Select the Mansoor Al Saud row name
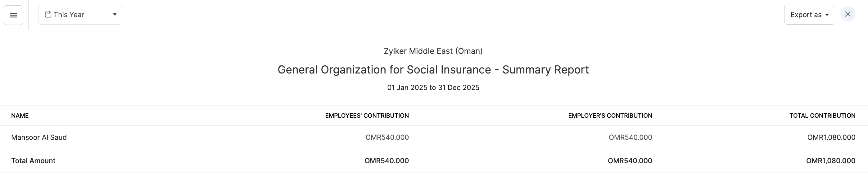The height and width of the screenshot is (180, 868). point(39,137)
